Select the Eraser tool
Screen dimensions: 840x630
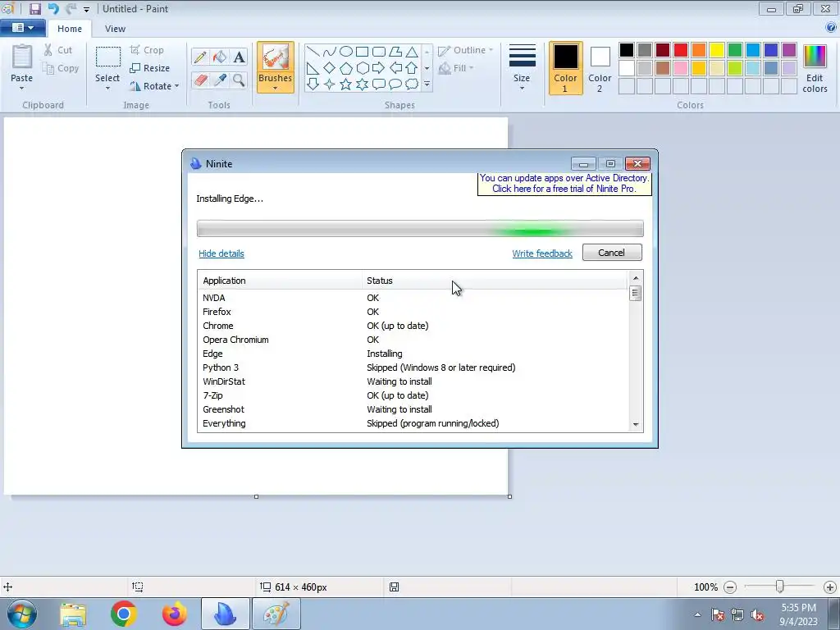click(x=200, y=80)
